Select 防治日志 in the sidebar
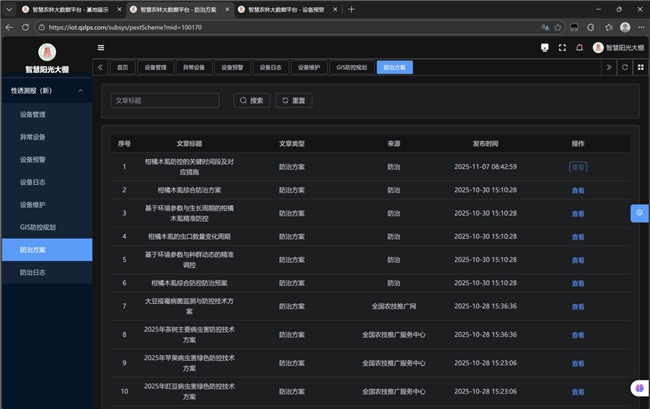The height and width of the screenshot is (409, 650). 33,272
